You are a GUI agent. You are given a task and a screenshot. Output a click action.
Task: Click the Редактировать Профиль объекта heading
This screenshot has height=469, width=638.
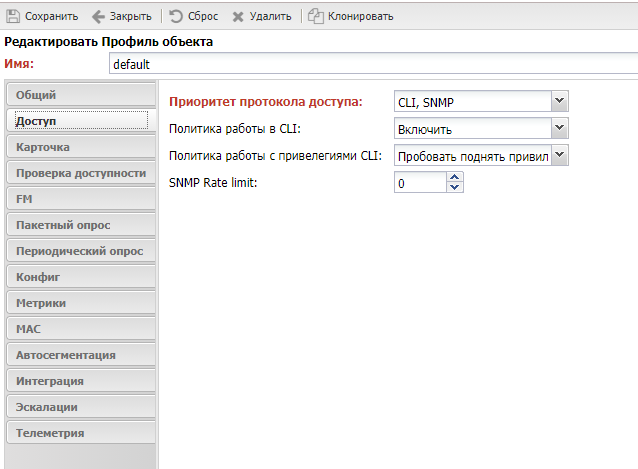click(x=109, y=41)
